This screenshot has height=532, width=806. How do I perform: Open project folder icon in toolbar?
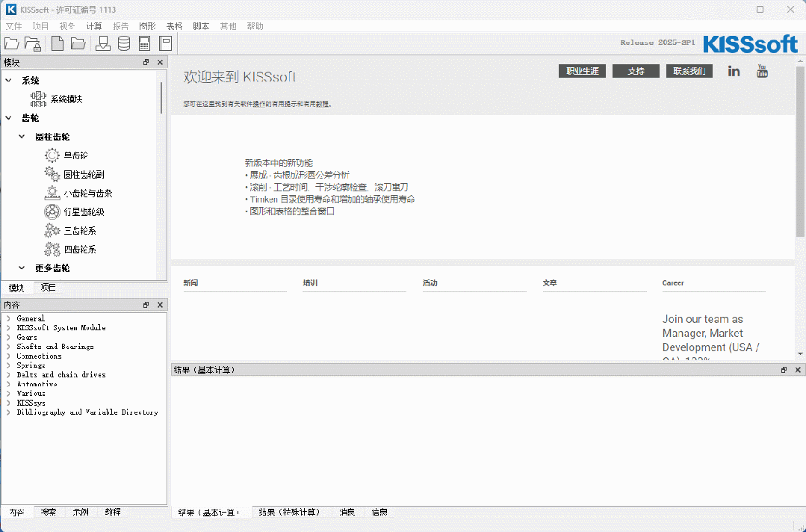point(11,43)
